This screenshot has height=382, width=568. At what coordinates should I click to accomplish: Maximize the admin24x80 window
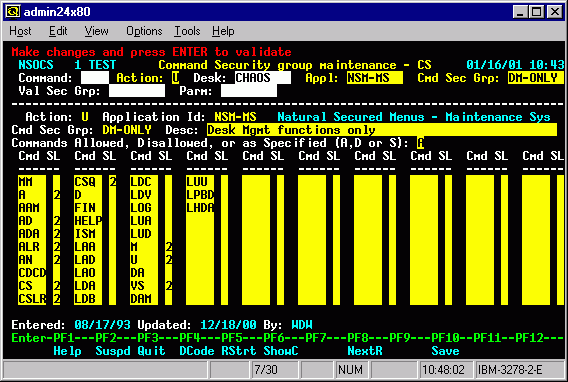(x=536, y=12)
